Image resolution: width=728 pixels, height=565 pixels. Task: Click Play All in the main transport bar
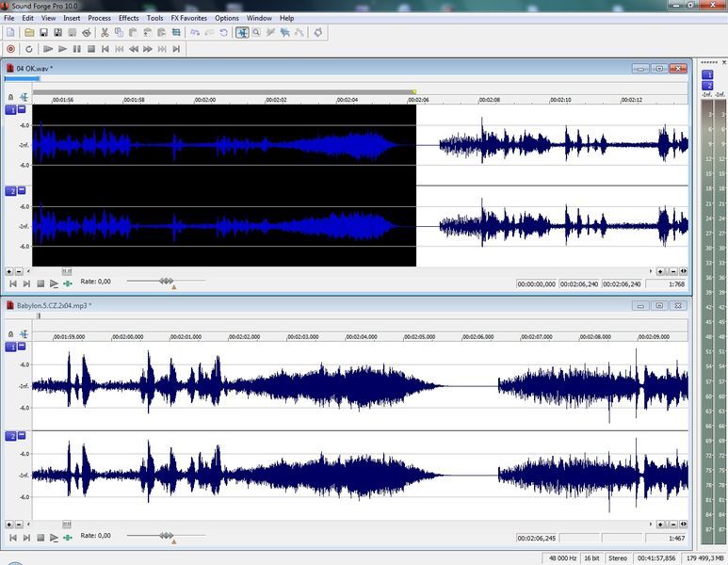pos(48,49)
